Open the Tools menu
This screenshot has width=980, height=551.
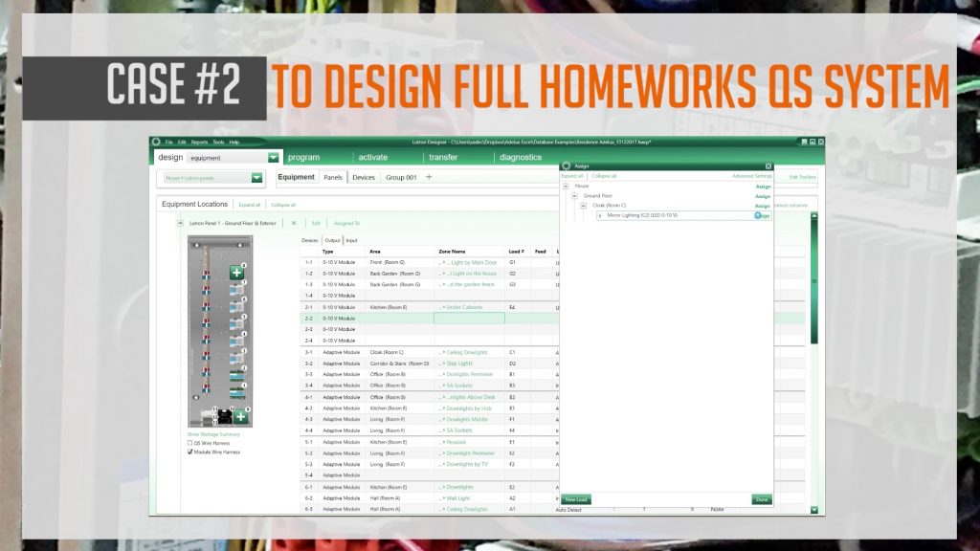tap(218, 142)
